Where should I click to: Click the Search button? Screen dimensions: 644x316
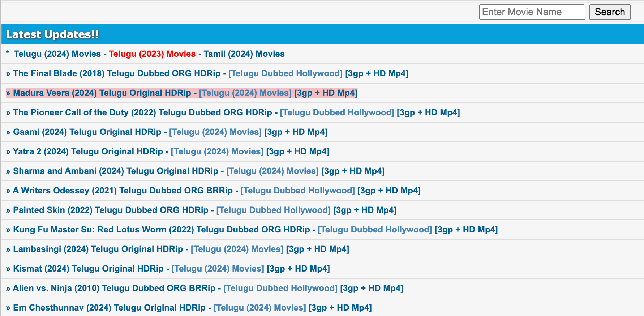click(x=610, y=12)
